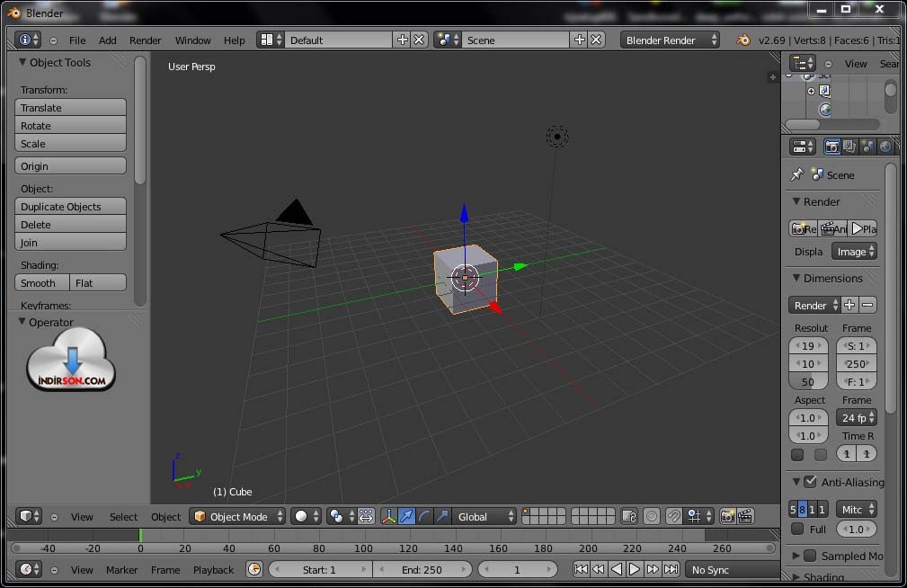Click the OpenGL render image camera icon
This screenshot has width=907, height=588.
click(x=728, y=516)
